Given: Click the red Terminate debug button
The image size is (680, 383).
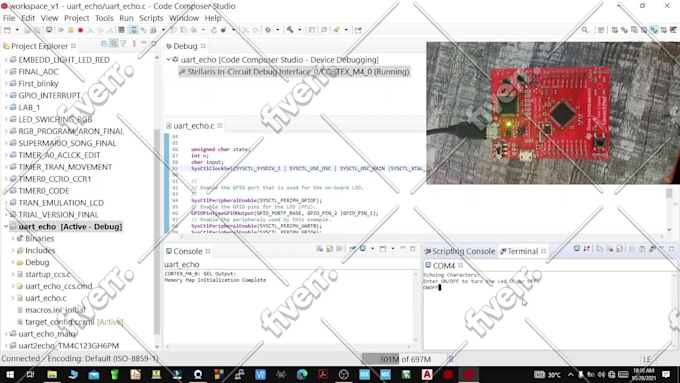Looking at the screenshot, I should (x=80, y=30).
